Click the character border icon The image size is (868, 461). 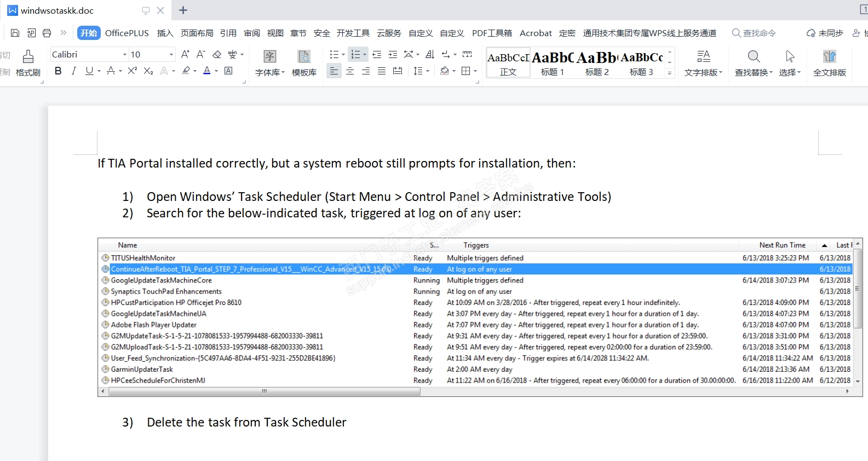point(228,71)
